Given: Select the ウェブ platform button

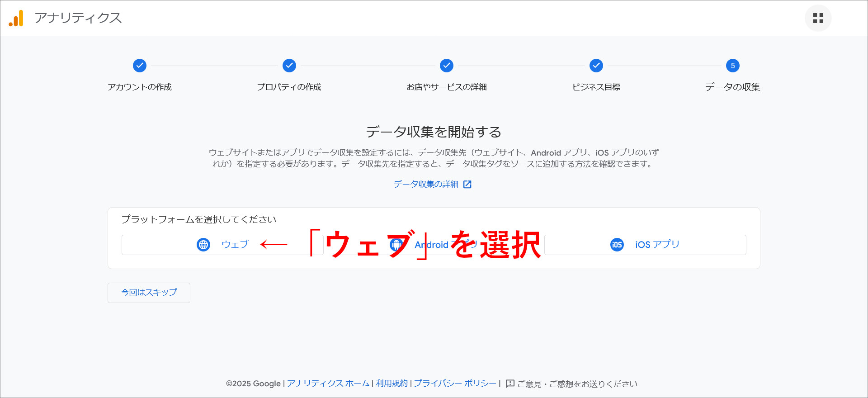Looking at the screenshot, I should (x=222, y=245).
